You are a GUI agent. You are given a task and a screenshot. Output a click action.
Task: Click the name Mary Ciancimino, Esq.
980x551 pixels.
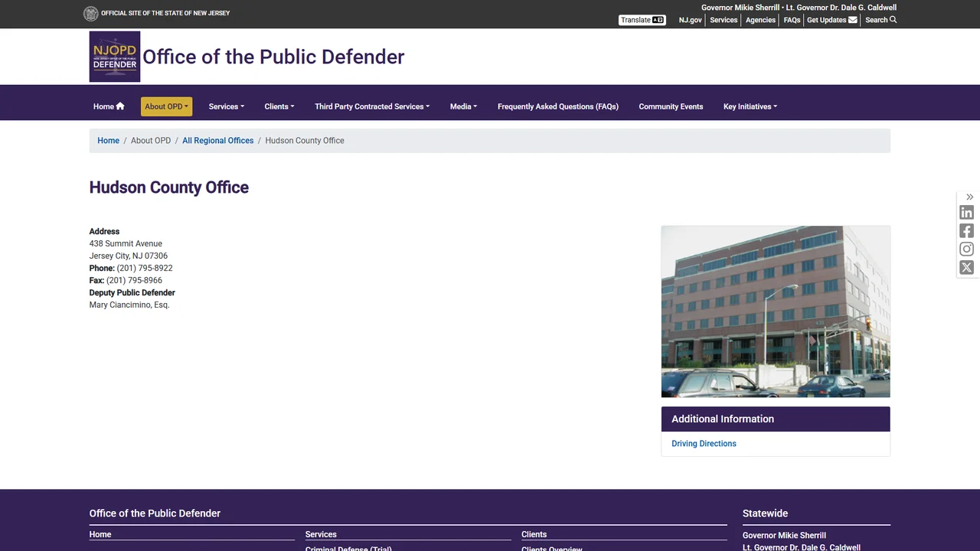[129, 305]
